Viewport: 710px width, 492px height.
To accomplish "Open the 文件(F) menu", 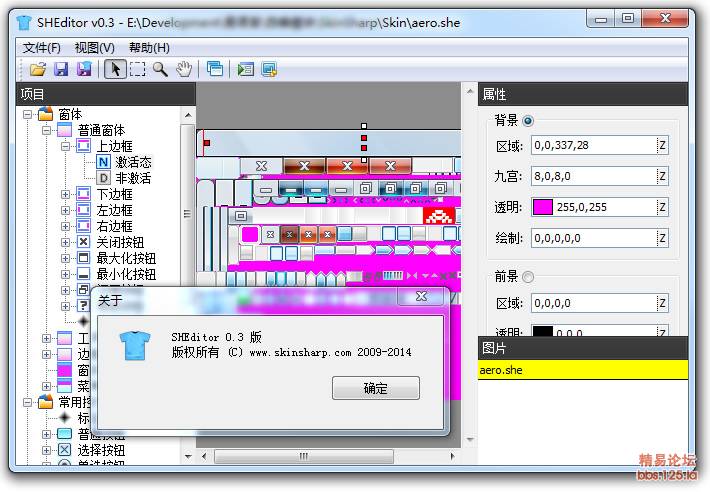I will pyautogui.click(x=42, y=47).
